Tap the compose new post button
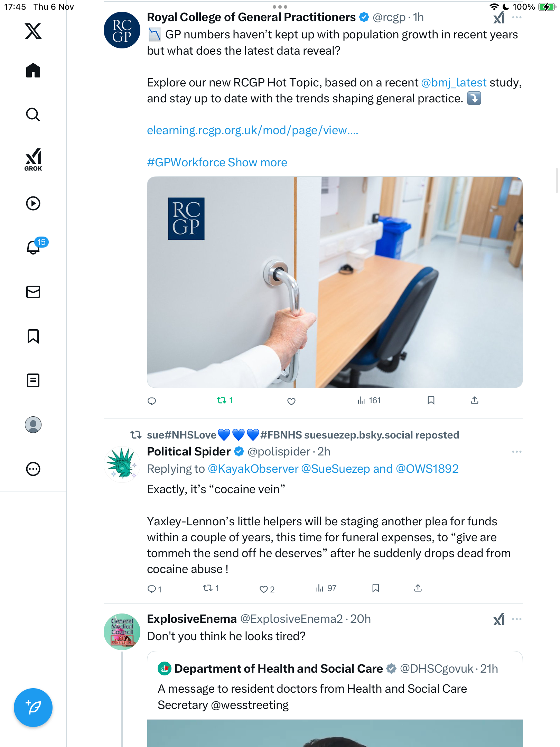 33,707
